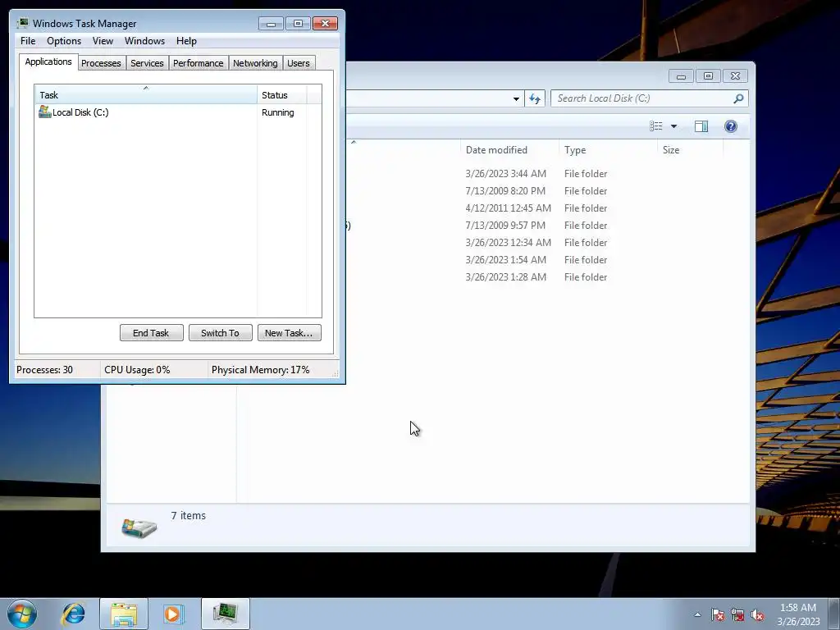This screenshot has height=630, width=840.
Task: Switch to the Performance tab
Action: 199,63
